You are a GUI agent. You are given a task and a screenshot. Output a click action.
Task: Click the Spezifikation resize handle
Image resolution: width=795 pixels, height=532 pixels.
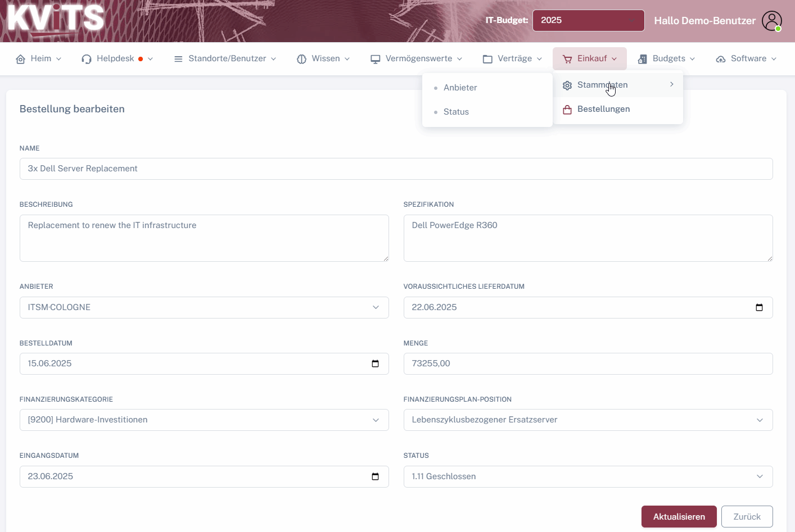coord(770,258)
